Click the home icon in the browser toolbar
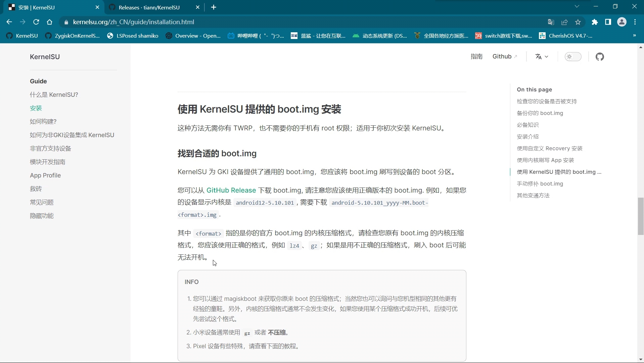The image size is (644, 363). pos(49,22)
